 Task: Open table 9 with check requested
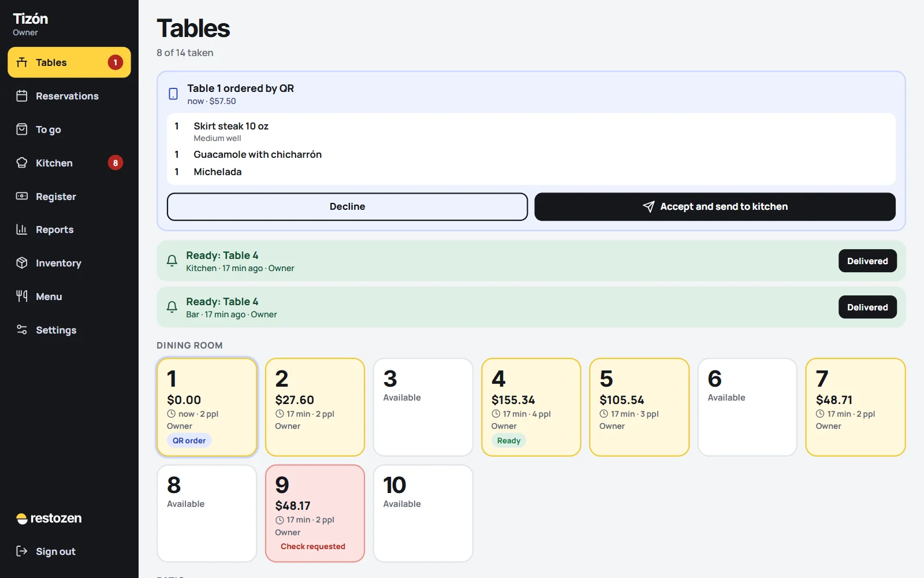[315, 513]
